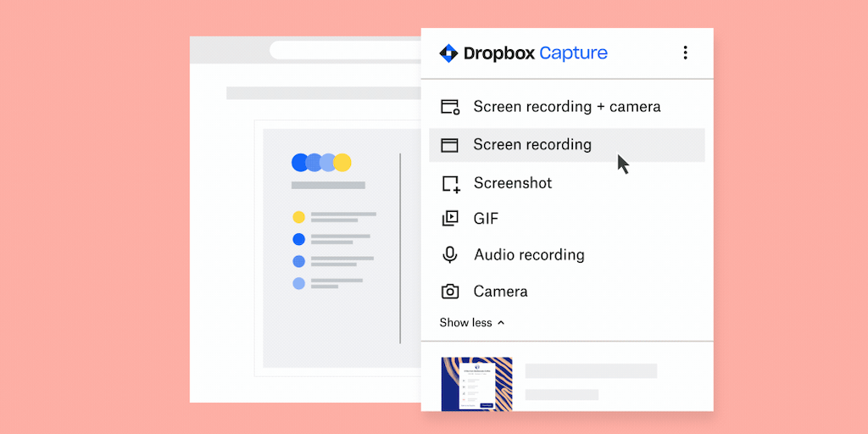Select the "Screenshot" text label
This screenshot has width=868, height=434.
coord(512,183)
